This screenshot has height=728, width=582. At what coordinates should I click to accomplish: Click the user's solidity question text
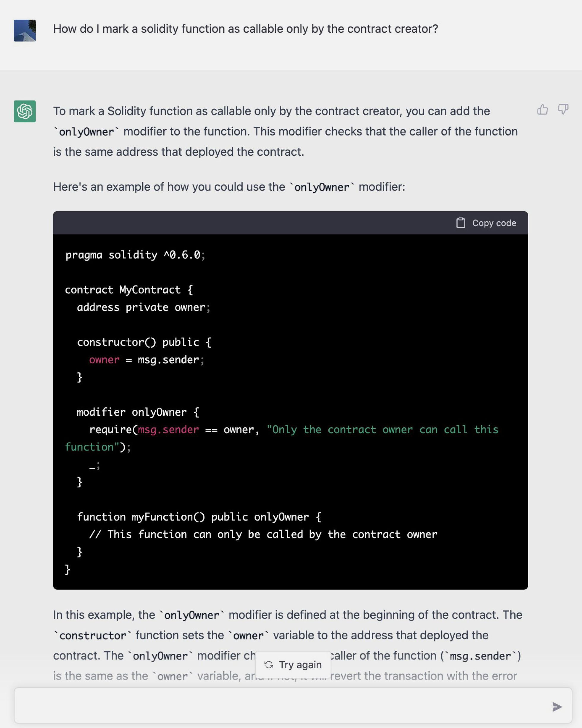245,29
